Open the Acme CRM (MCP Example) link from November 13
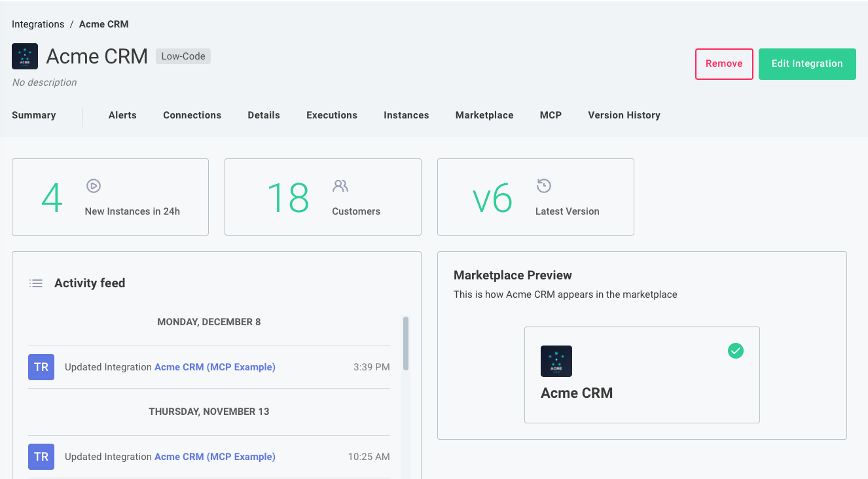 tap(215, 457)
